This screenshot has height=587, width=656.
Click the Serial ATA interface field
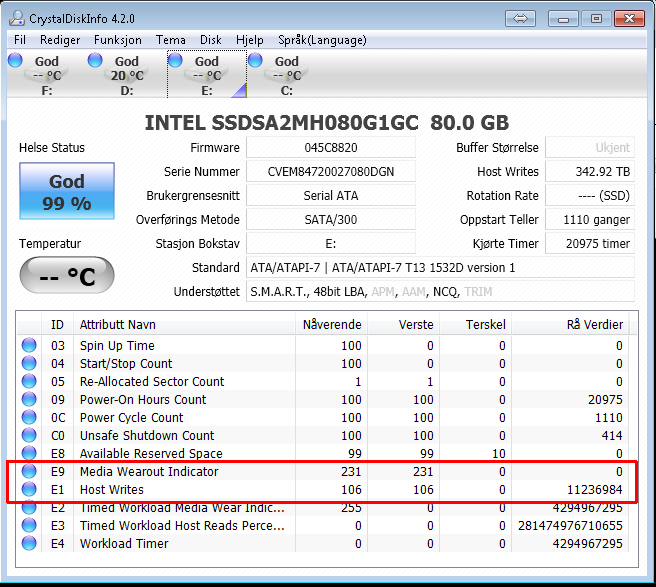coord(331,195)
